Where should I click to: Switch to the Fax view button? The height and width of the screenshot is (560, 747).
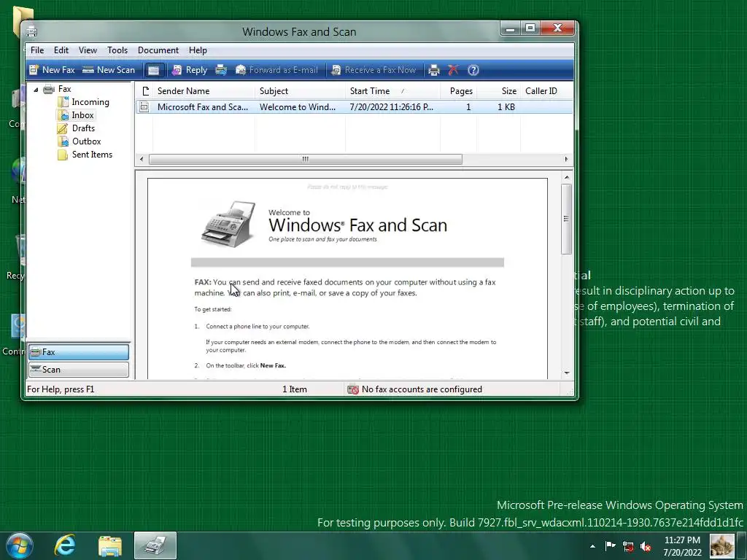point(79,352)
